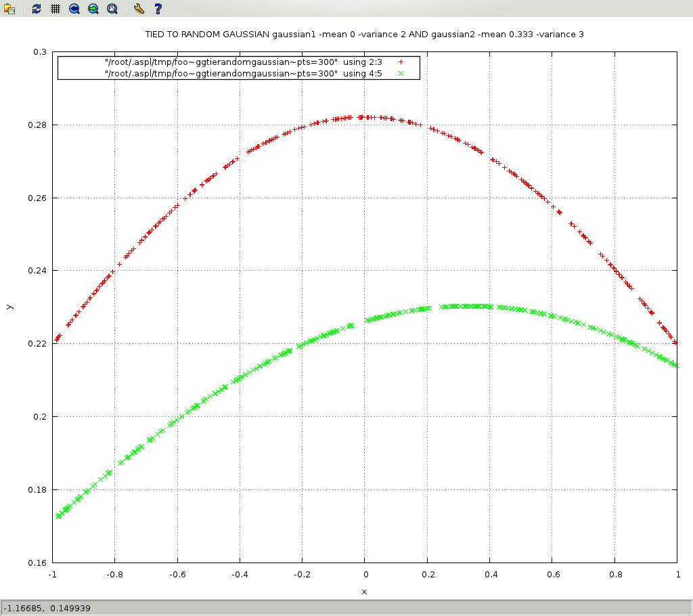
Task: Autoscale the plot using the curve magnifier icon
Action: click(x=112, y=9)
